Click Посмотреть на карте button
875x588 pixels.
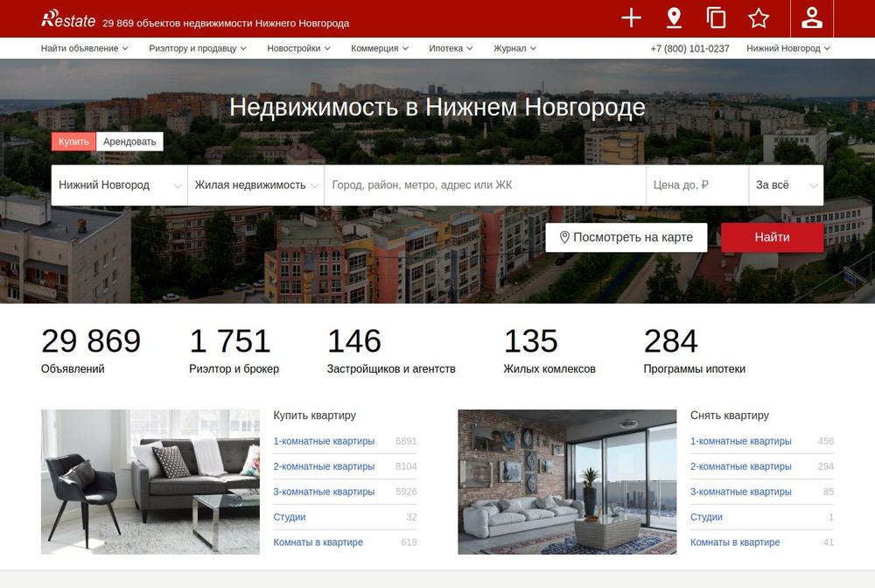tap(626, 238)
